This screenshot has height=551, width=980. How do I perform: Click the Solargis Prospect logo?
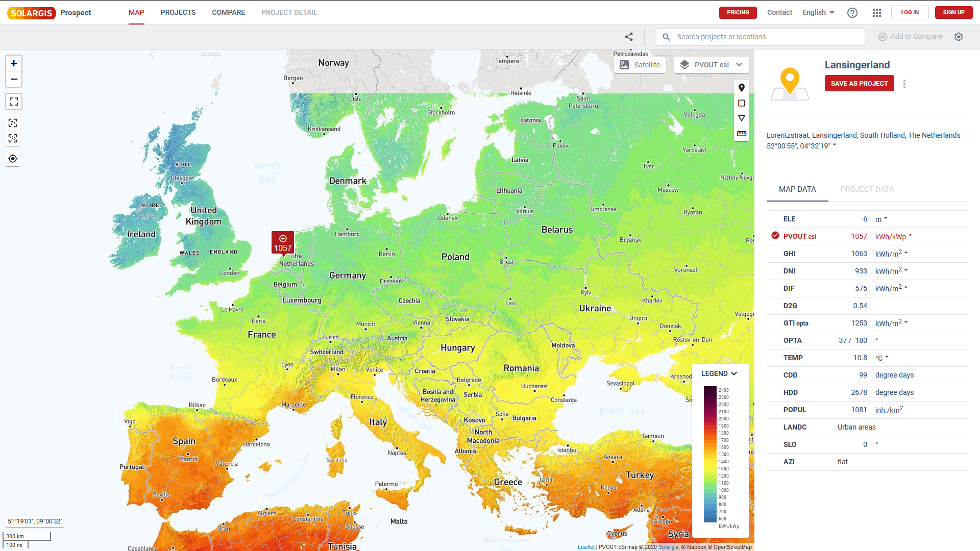tap(50, 13)
